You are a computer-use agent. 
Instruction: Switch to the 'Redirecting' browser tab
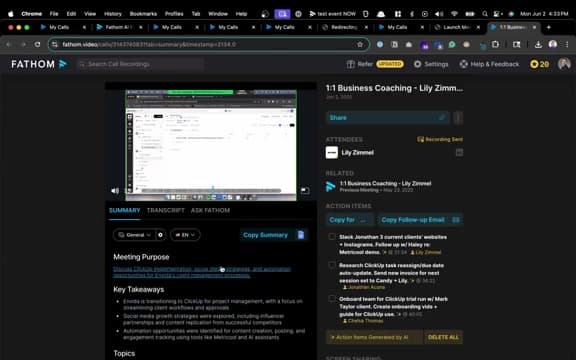pos(344,27)
